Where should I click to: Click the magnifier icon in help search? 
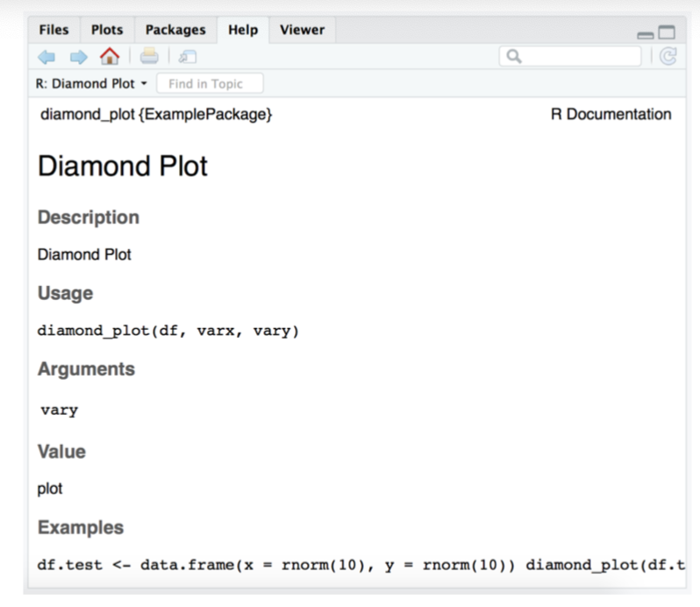point(514,57)
